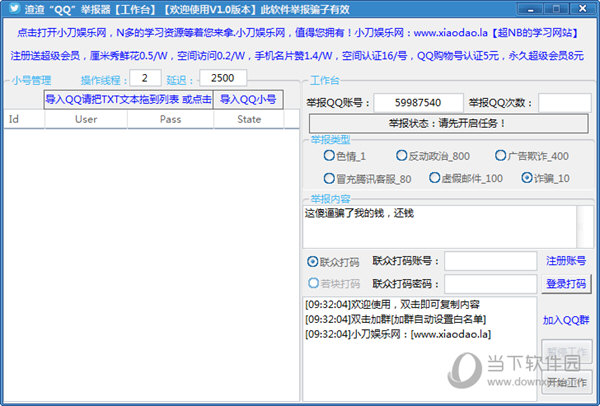Select the 虚假邮件_100 report type
The width and height of the screenshot is (600, 406).
466,178
